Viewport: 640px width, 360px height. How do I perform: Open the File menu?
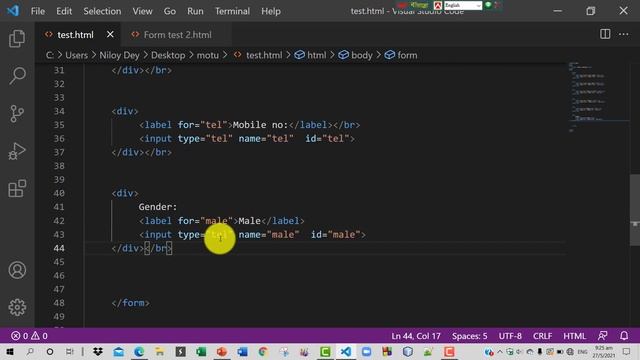[38, 11]
